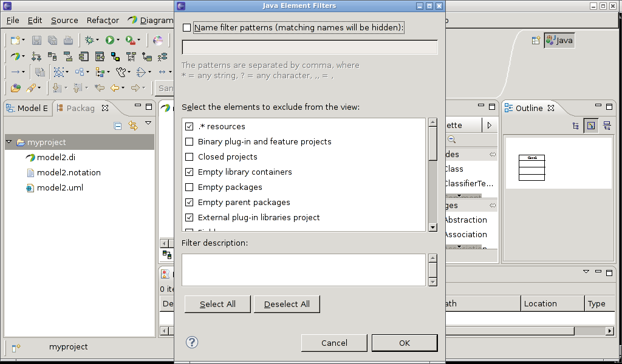Collapse the myproject tree node
This screenshot has width=622, height=364.
pyautogui.click(x=9, y=142)
